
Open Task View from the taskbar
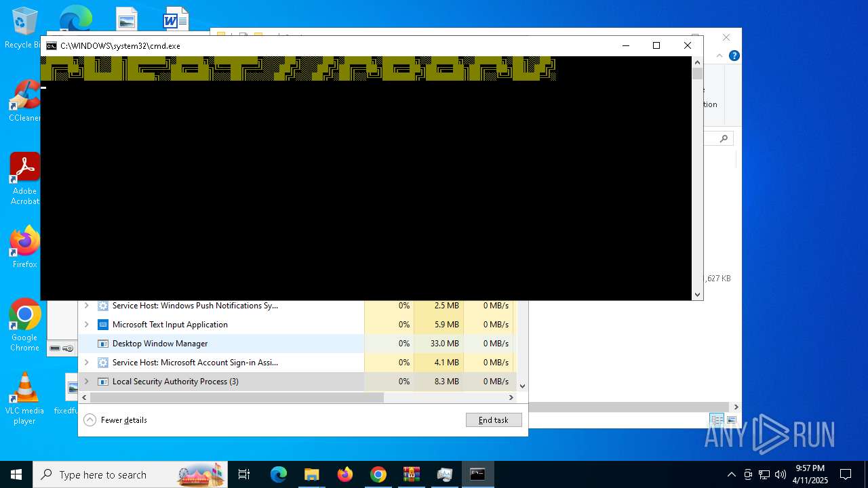tap(244, 474)
